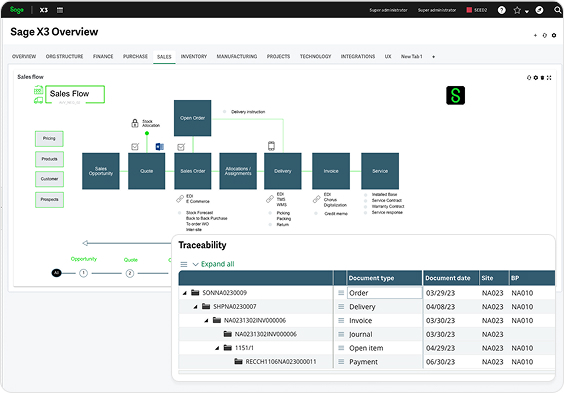Image resolution: width=564 pixels, height=393 pixels.
Task: Switch to the ORG STRUCTURE tab
Action: pyautogui.click(x=64, y=56)
